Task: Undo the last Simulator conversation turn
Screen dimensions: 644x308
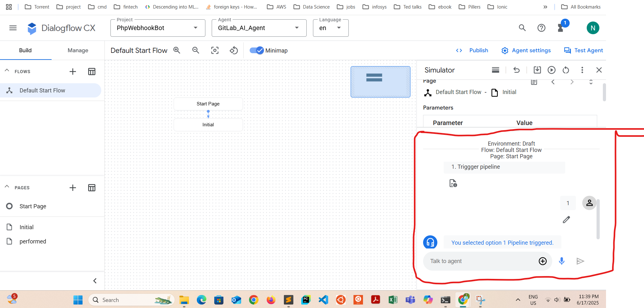Action: pyautogui.click(x=516, y=70)
